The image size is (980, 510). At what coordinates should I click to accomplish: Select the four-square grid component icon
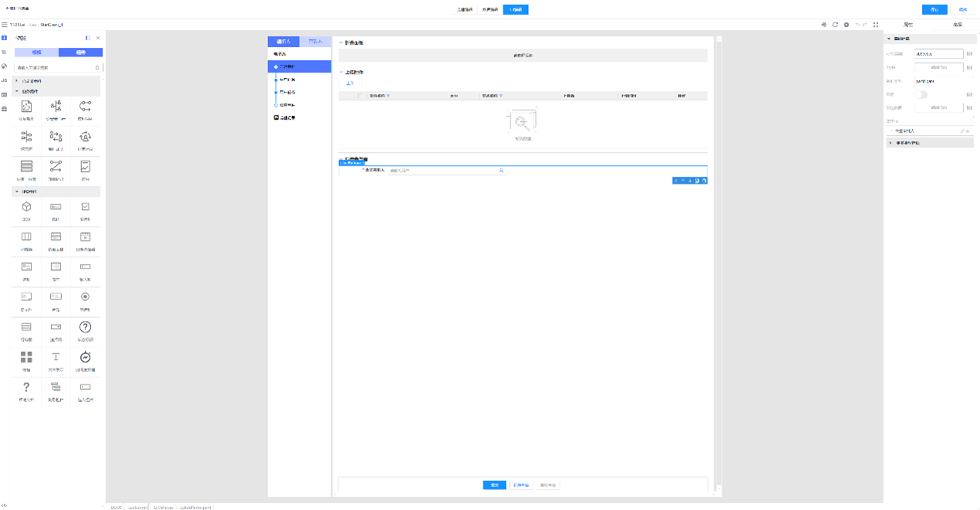[x=26, y=357]
